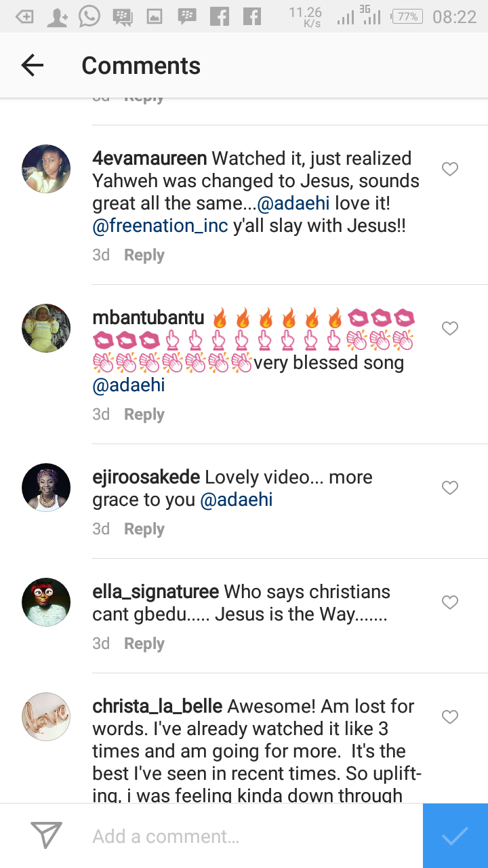The width and height of the screenshot is (488, 868).
Task: Reply to mbantubantu's comment
Action: [144, 414]
